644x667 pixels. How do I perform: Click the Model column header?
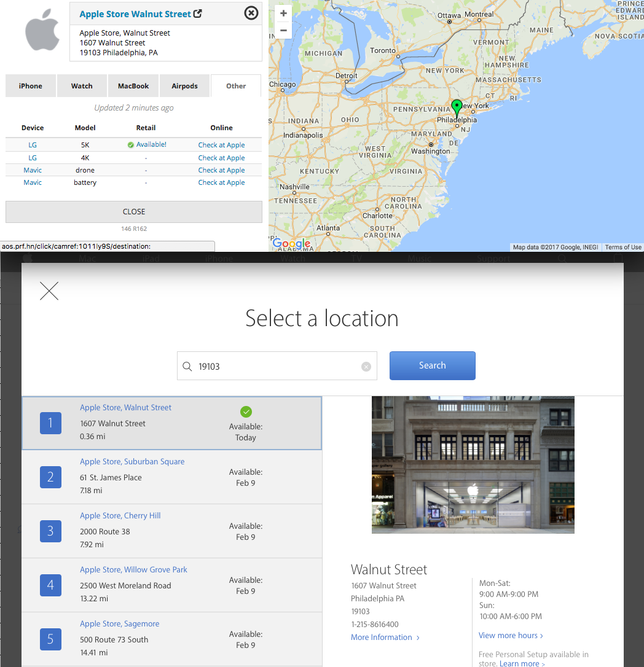(85, 128)
